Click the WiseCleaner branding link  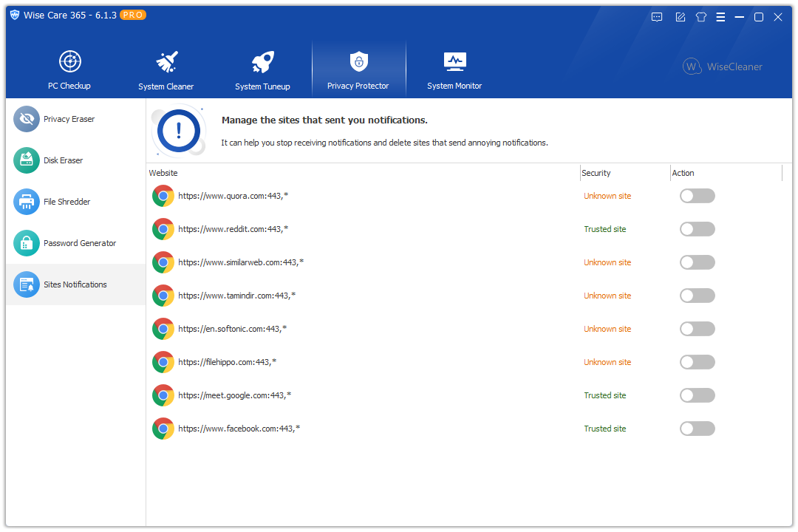722,66
